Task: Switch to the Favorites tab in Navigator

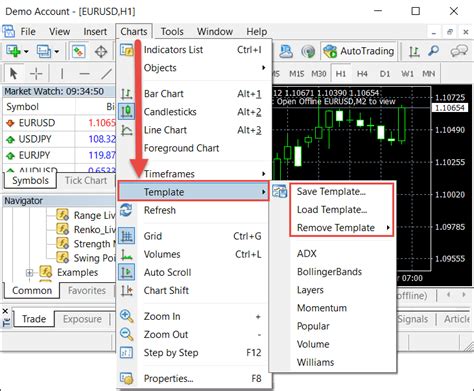Action: pos(87,290)
